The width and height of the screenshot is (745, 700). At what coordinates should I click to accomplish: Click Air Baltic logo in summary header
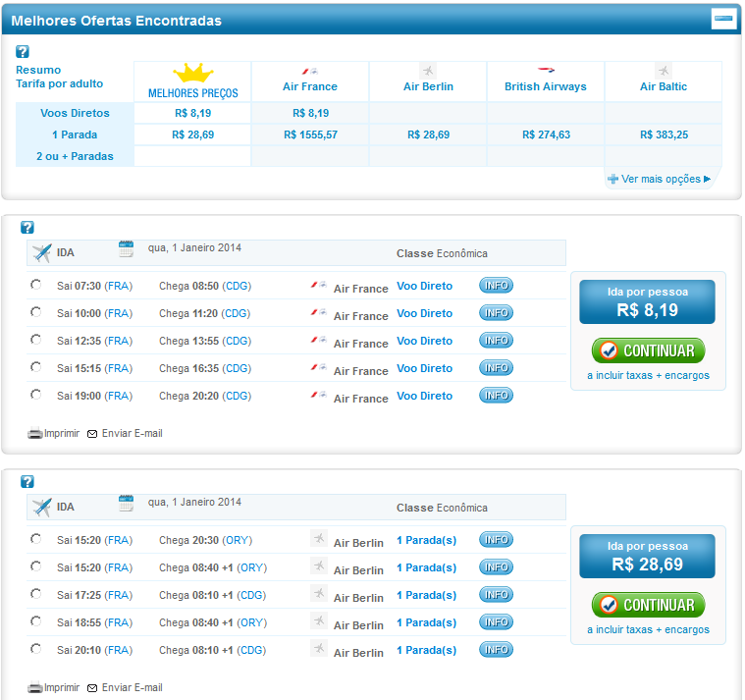pyautogui.click(x=664, y=72)
